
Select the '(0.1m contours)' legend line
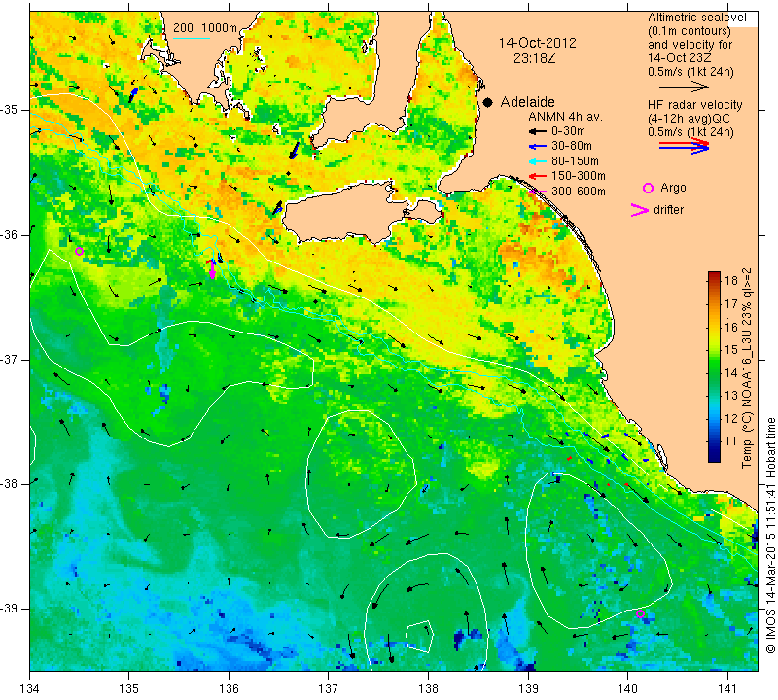tap(689, 31)
